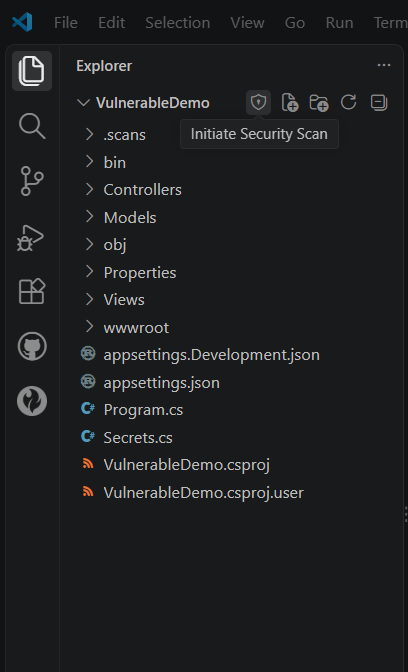Open the File menu
The height and width of the screenshot is (672, 408).
point(66,23)
